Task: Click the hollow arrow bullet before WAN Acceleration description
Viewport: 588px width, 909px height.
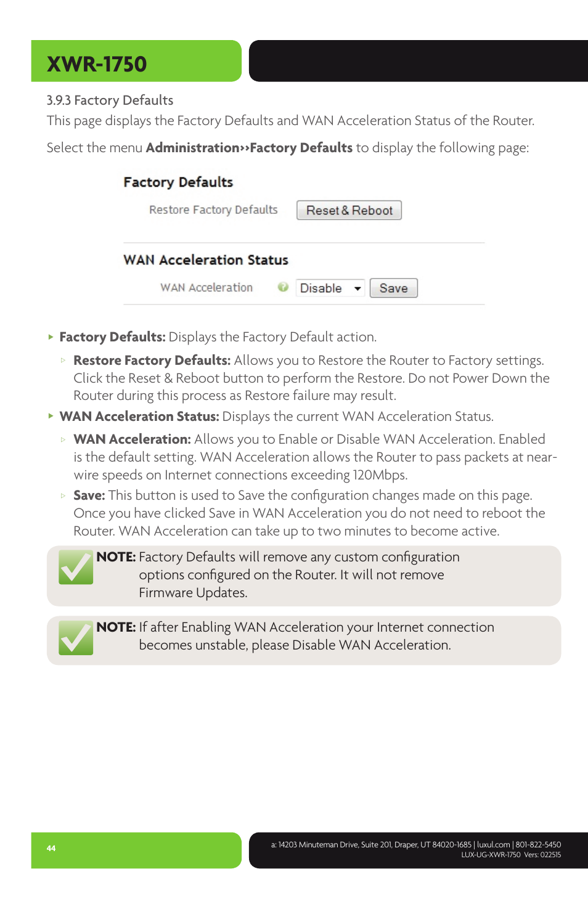Action: click(63, 439)
